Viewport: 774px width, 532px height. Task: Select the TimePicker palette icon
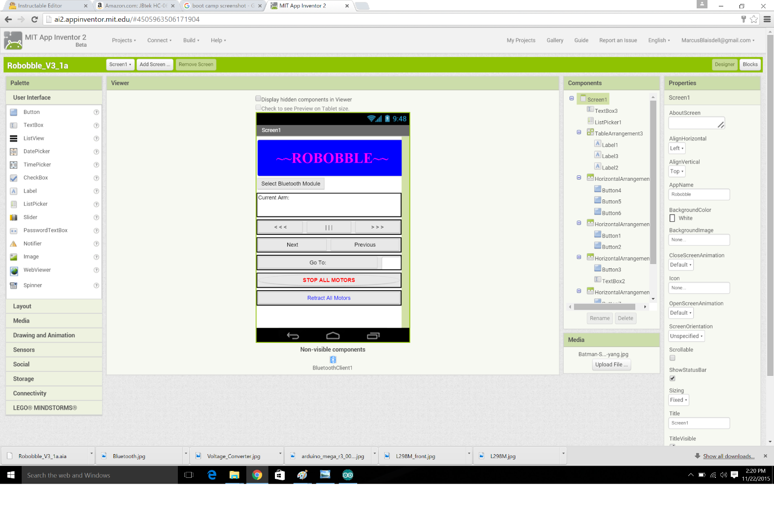[14, 165]
